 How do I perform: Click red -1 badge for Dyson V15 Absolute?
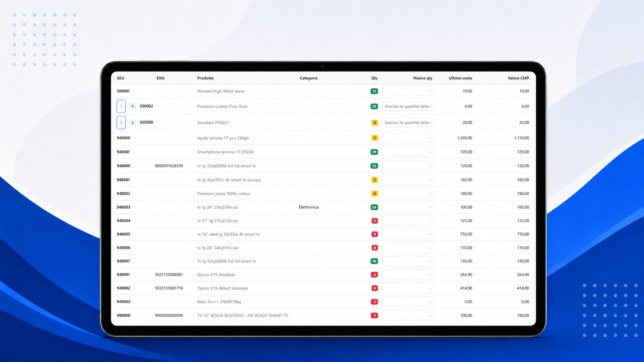[x=374, y=275]
